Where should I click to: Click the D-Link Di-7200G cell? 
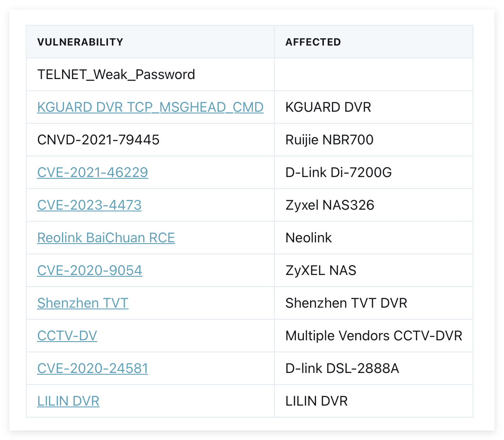(x=338, y=172)
